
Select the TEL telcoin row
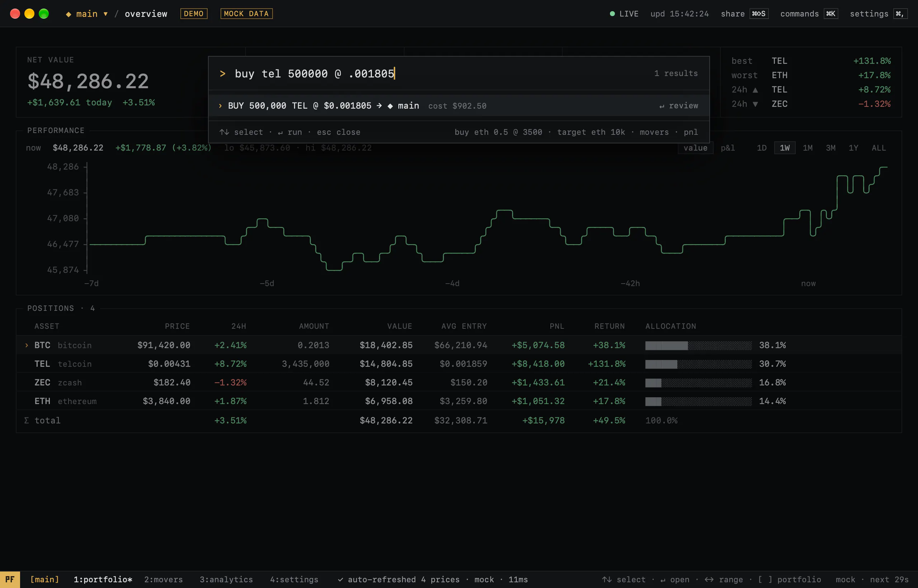pos(458,364)
